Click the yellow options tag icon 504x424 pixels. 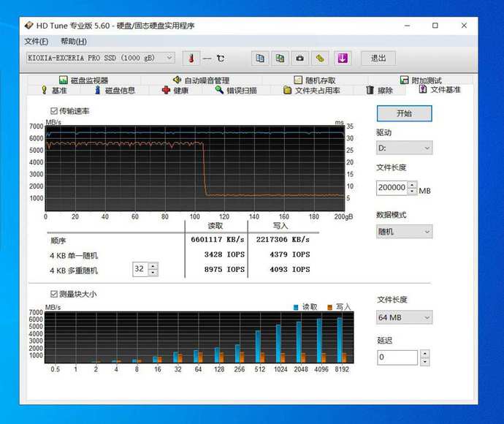pyautogui.click(x=319, y=58)
